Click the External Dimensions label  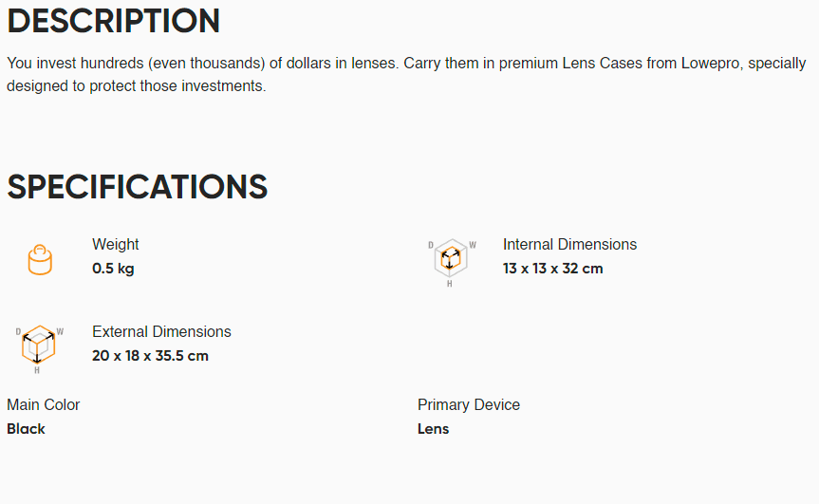tap(161, 331)
